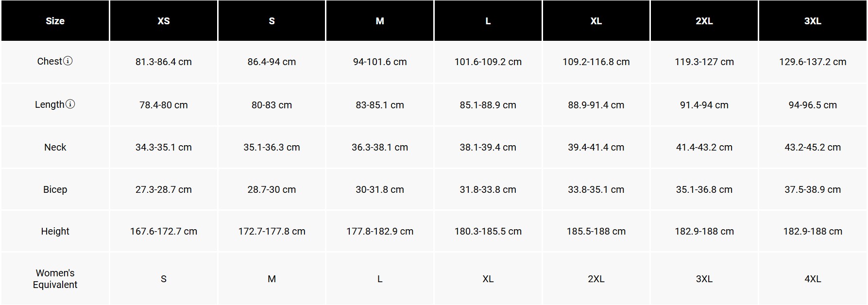This screenshot has width=868, height=305.
Task: Select the Bicep row label
Action: point(55,189)
